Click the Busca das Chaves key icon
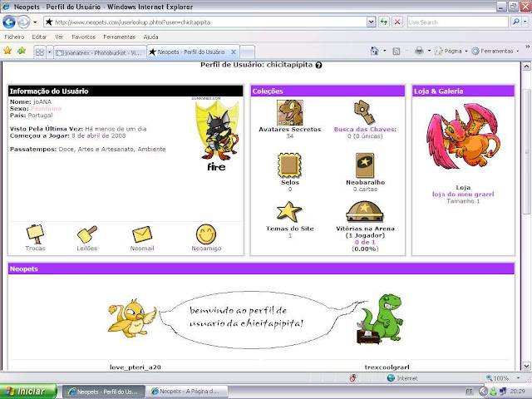Viewport: 532px width, 399px height. [365, 112]
